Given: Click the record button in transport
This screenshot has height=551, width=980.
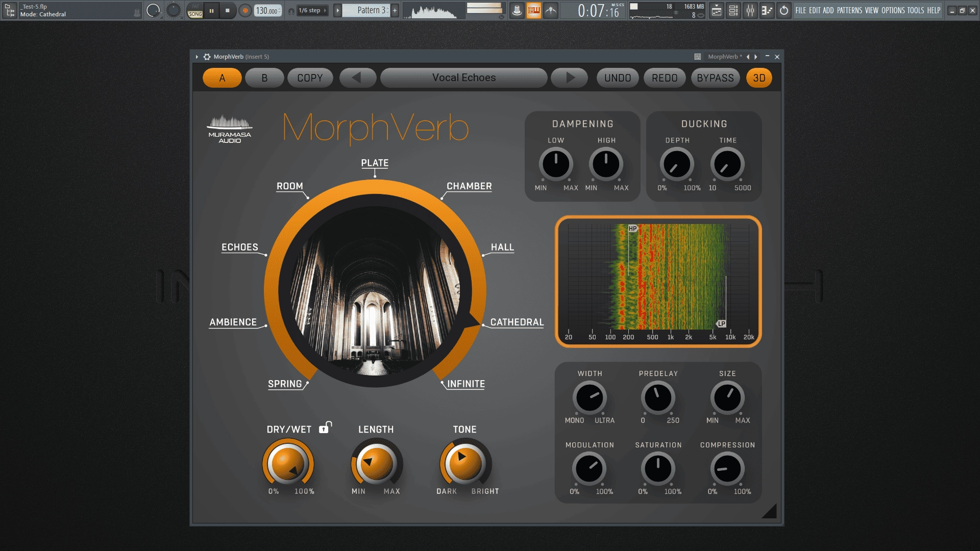Looking at the screenshot, I should (x=246, y=10).
